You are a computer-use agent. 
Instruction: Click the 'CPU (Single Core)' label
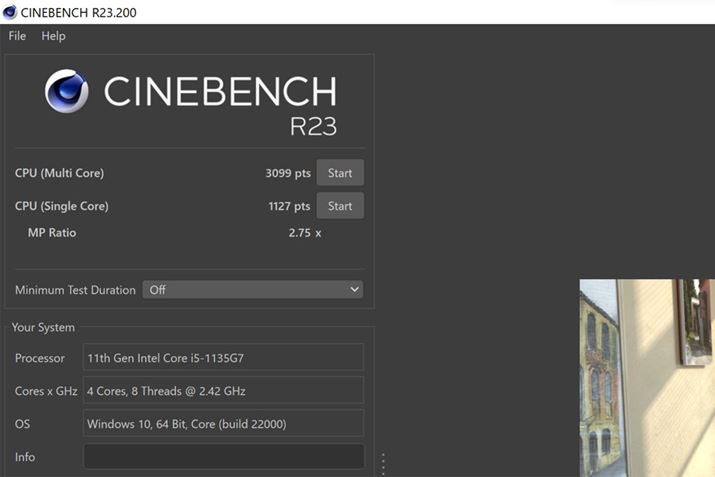tap(62, 206)
